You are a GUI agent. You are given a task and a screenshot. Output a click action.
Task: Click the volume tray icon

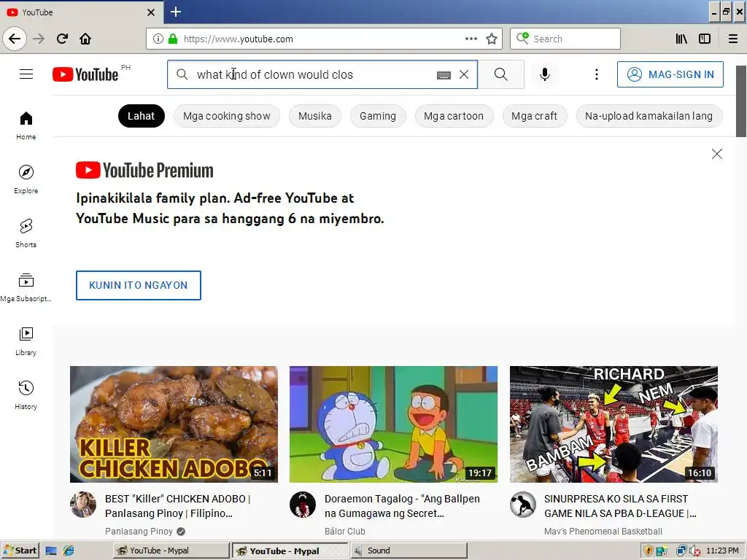tap(694, 551)
